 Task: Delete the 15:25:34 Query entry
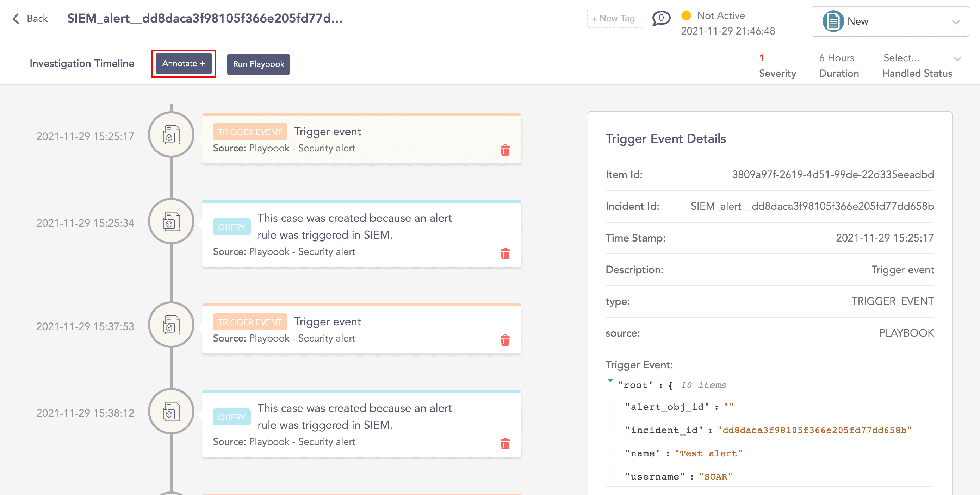(505, 253)
